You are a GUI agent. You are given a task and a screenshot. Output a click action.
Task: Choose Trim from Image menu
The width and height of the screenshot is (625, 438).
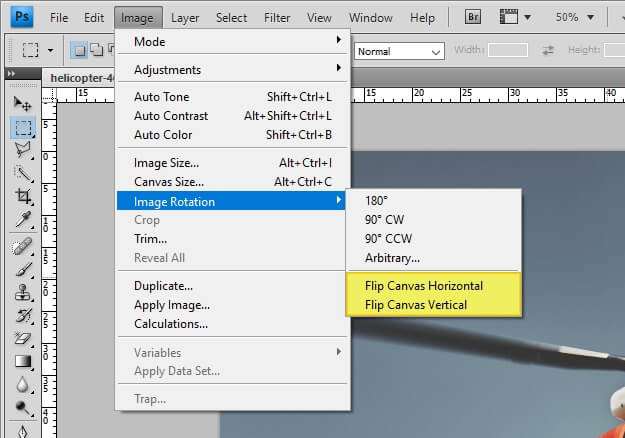pyautogui.click(x=231, y=239)
